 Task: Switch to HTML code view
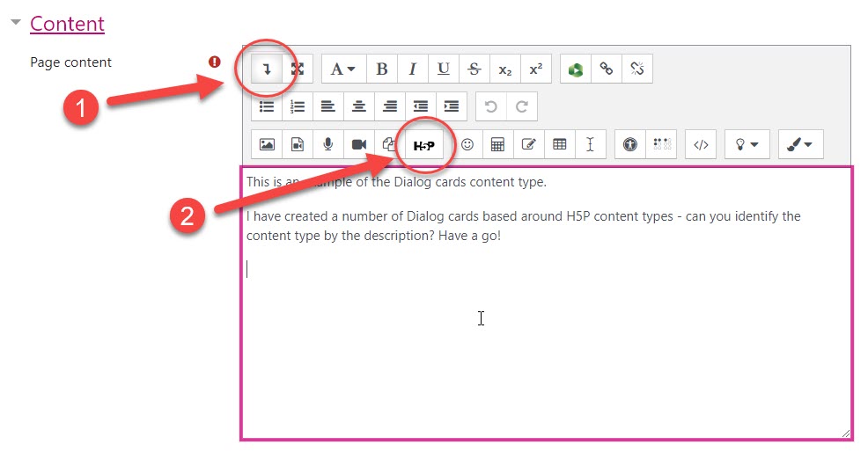701,144
